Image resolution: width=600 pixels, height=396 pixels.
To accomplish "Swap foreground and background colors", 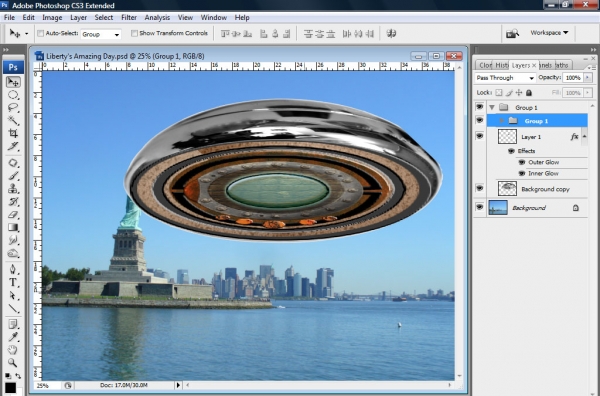I will [x=18, y=376].
